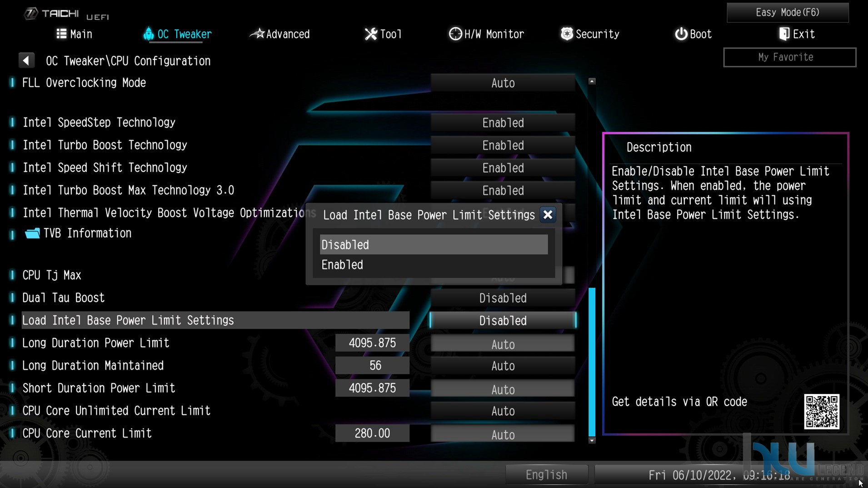Click the Short Duration Power Limit 4095.875 field
The image size is (868, 488).
click(x=372, y=388)
